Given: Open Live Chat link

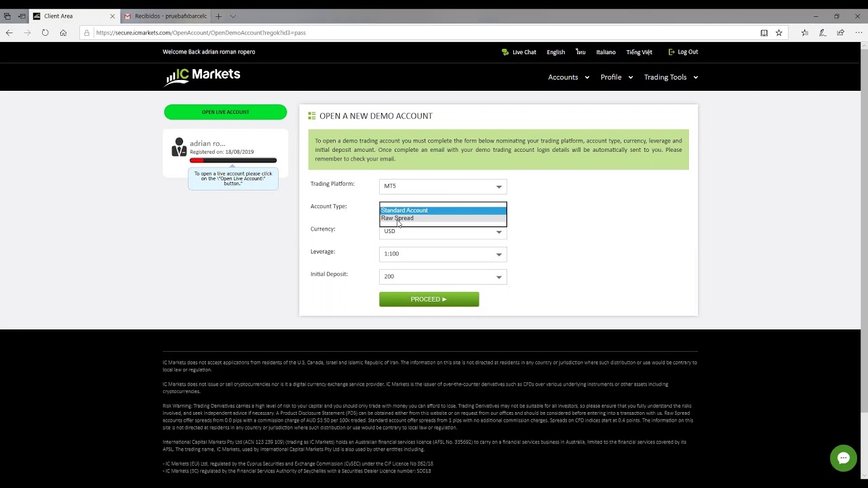Looking at the screenshot, I should (x=519, y=52).
